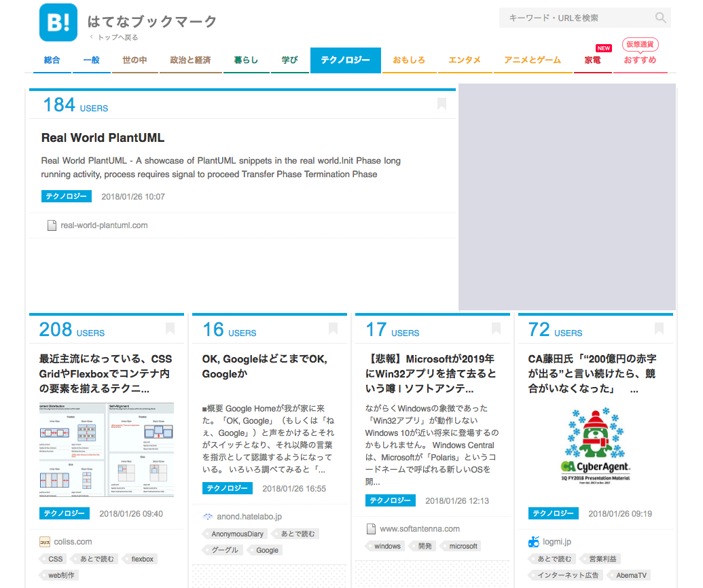Open the エンタメ tab
Image resolution: width=703 pixels, height=588 pixels.
pos(465,60)
